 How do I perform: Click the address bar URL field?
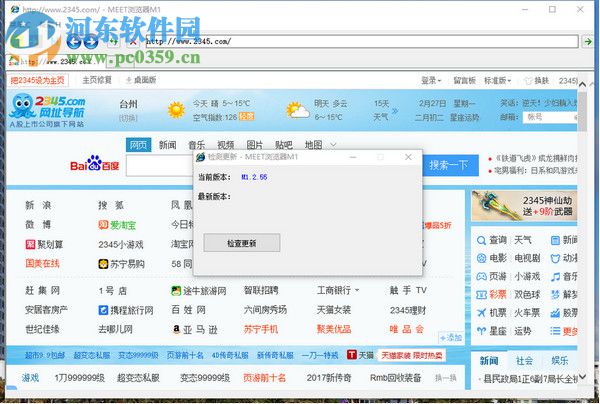click(362, 41)
